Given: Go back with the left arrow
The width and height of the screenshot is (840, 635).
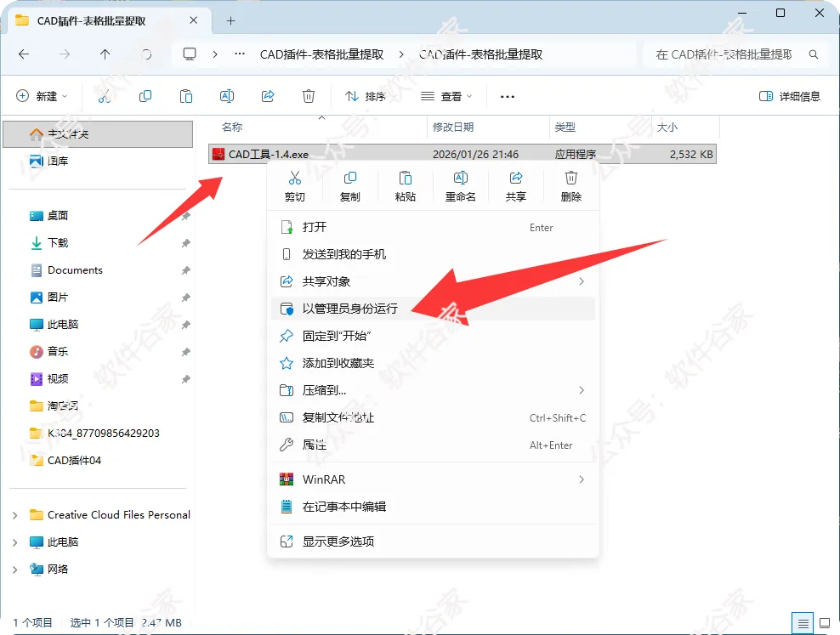Looking at the screenshot, I should tap(24, 54).
